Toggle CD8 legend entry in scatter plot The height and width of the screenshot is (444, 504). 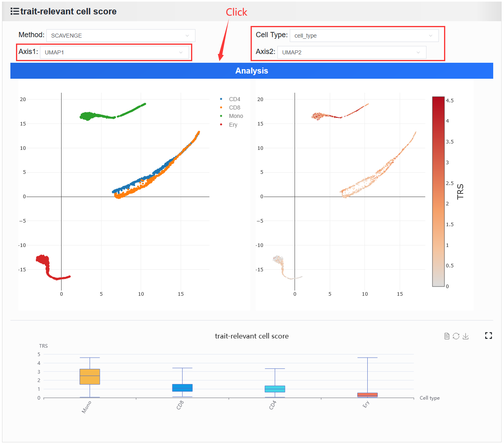[x=230, y=108]
